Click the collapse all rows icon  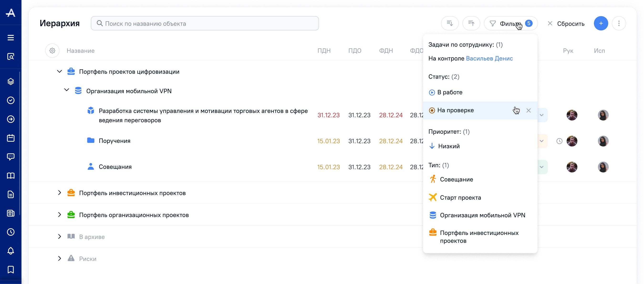pos(471,24)
